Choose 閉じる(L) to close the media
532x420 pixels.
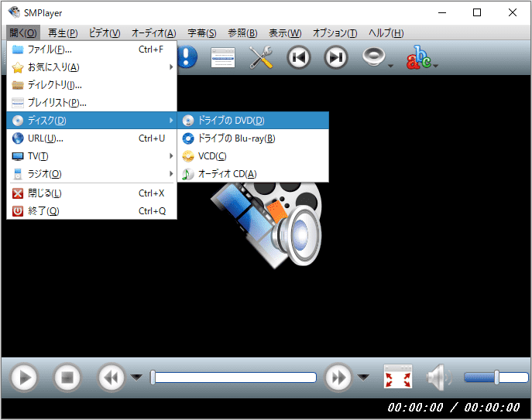coord(91,193)
